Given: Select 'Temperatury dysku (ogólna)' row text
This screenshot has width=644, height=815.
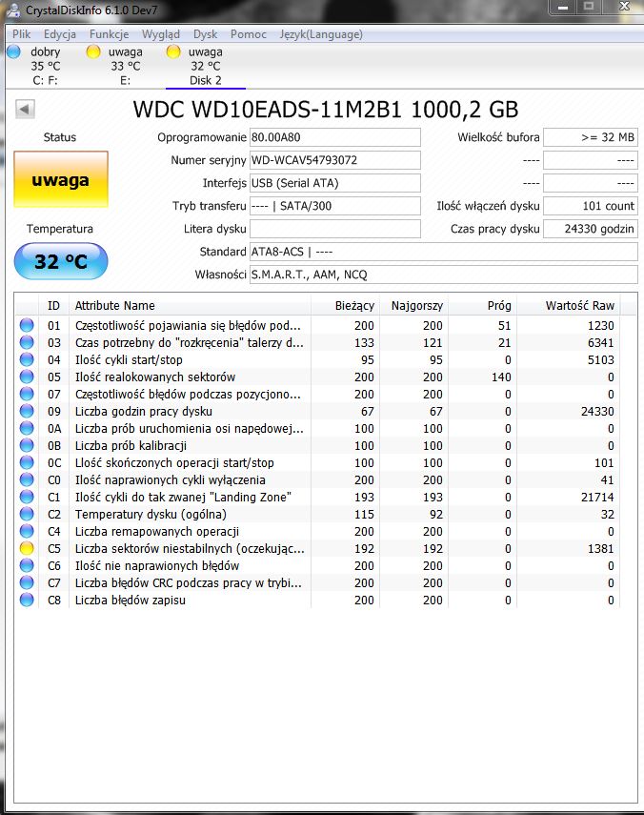Looking at the screenshot, I should [151, 514].
